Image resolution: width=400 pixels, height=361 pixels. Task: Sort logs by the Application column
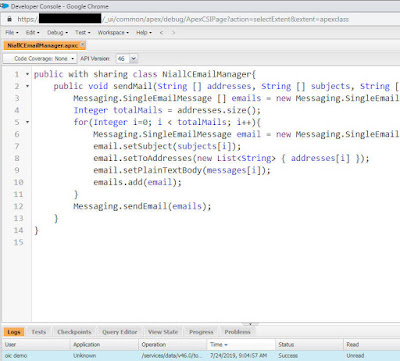(104, 345)
